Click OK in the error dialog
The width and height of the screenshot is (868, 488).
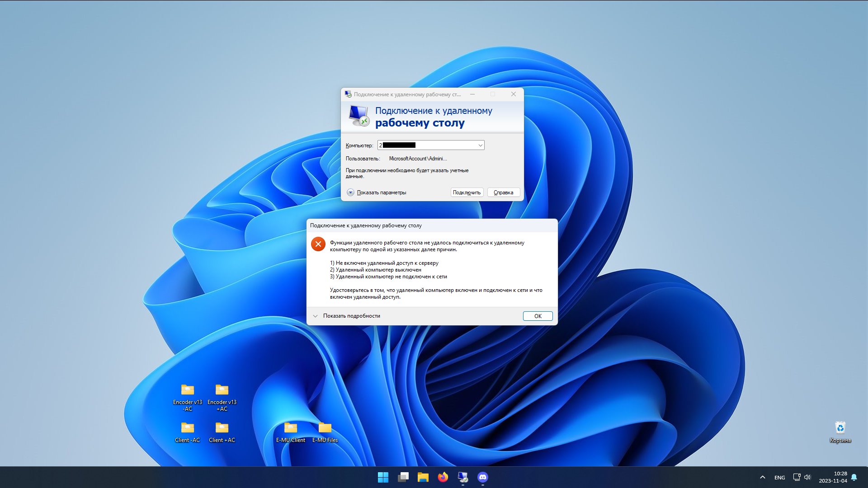(x=538, y=316)
